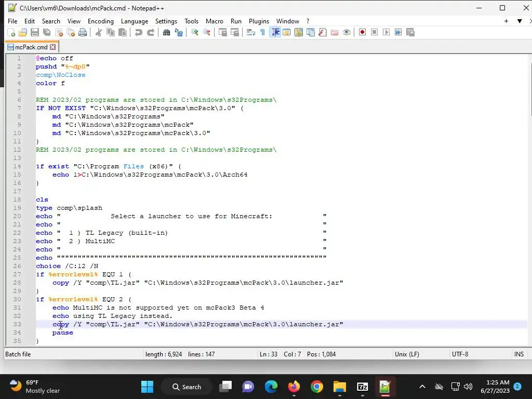Click the Undo arrow icon

138,32
